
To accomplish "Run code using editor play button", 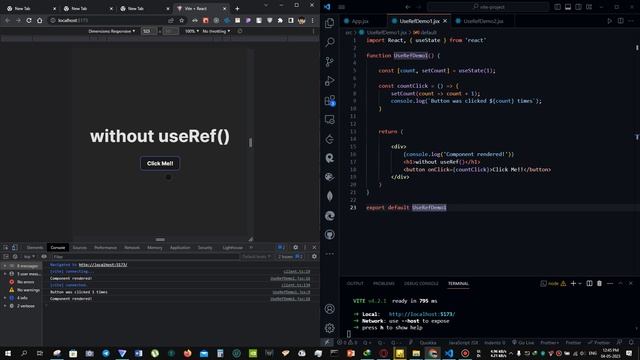I will coord(609,21).
